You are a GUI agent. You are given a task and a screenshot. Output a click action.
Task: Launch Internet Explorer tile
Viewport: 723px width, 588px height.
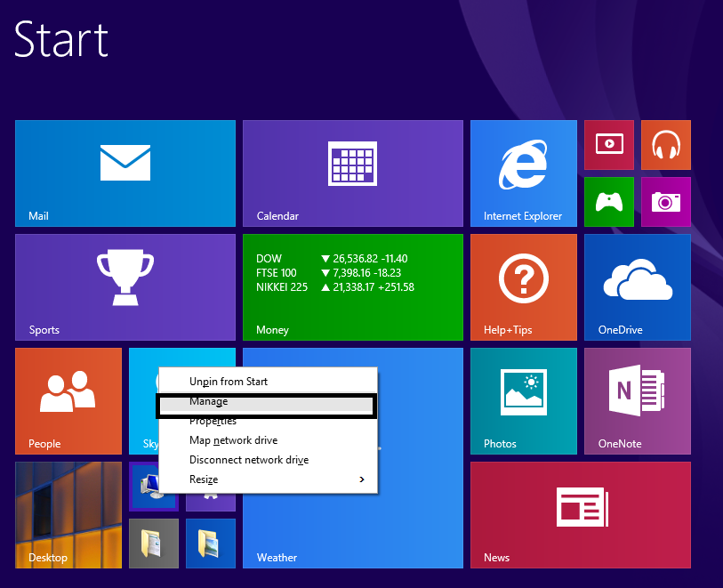(x=523, y=173)
